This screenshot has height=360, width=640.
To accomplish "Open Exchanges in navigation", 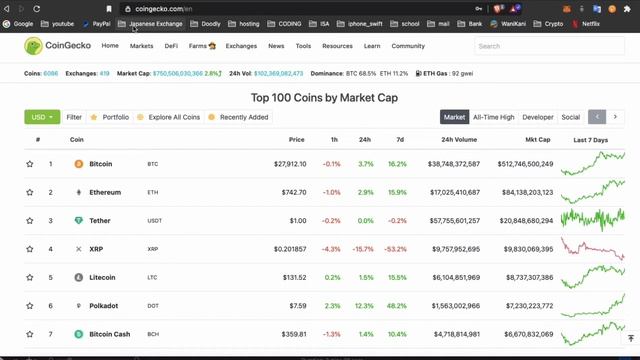I will click(x=241, y=46).
